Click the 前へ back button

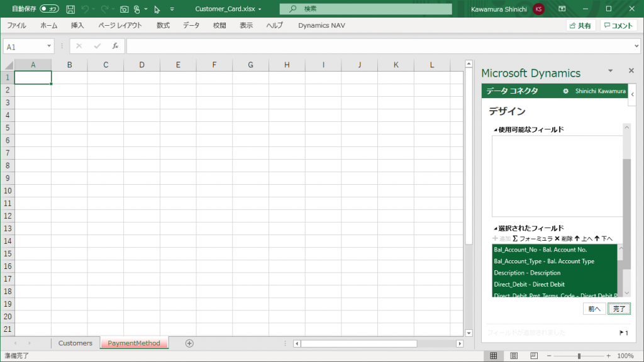[594, 309]
